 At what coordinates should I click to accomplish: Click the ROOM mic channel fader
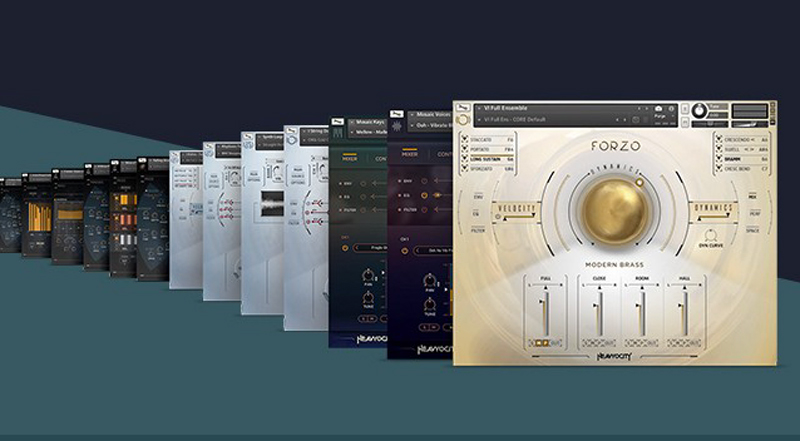(642, 312)
